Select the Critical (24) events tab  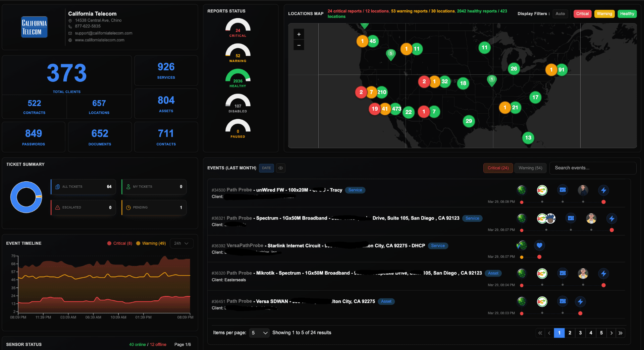pos(498,168)
